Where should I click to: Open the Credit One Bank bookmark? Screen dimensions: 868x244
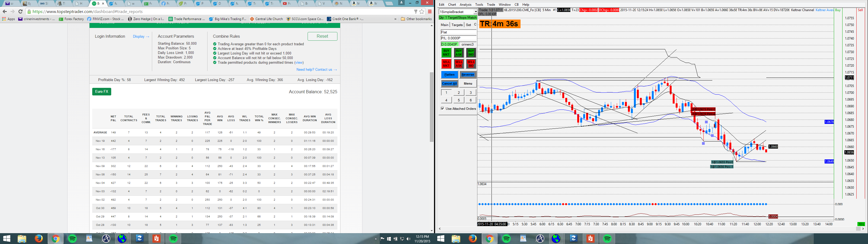(345, 19)
